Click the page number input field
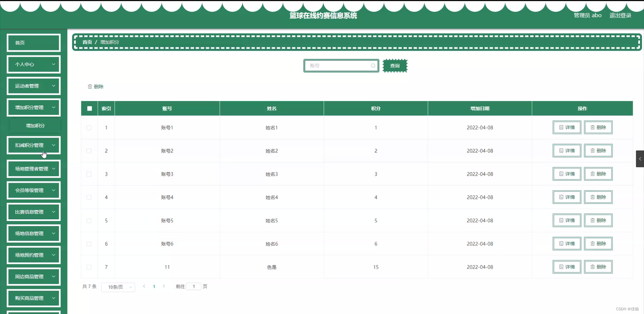Viewport: 644px width, 314px height. [x=194, y=286]
